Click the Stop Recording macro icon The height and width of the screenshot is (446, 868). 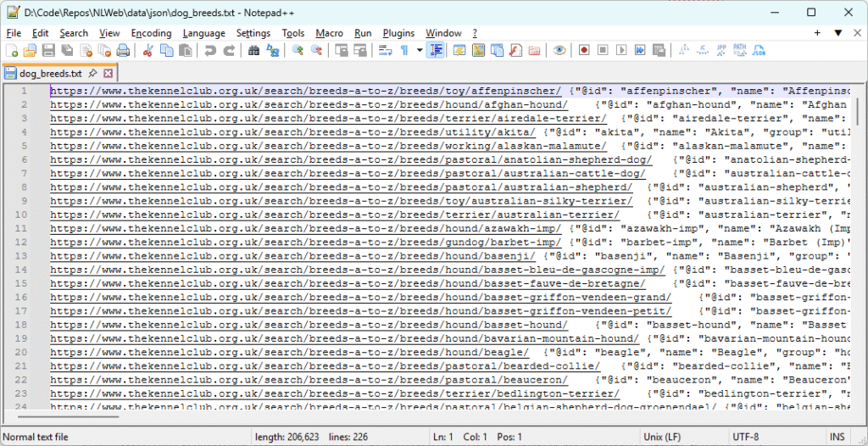603,51
